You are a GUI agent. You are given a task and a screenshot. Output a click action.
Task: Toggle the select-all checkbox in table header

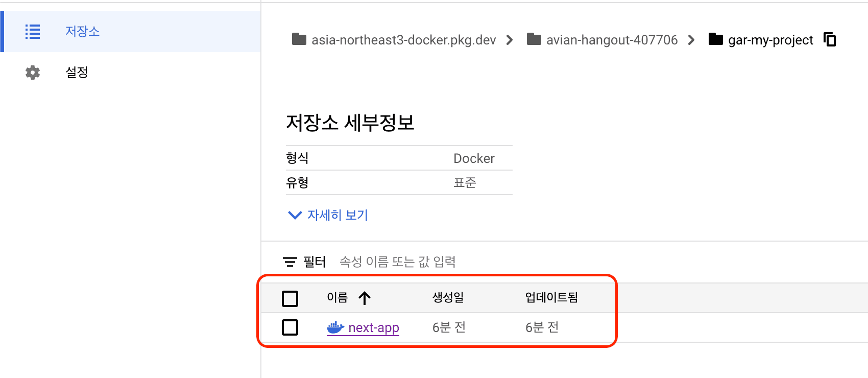pos(290,298)
